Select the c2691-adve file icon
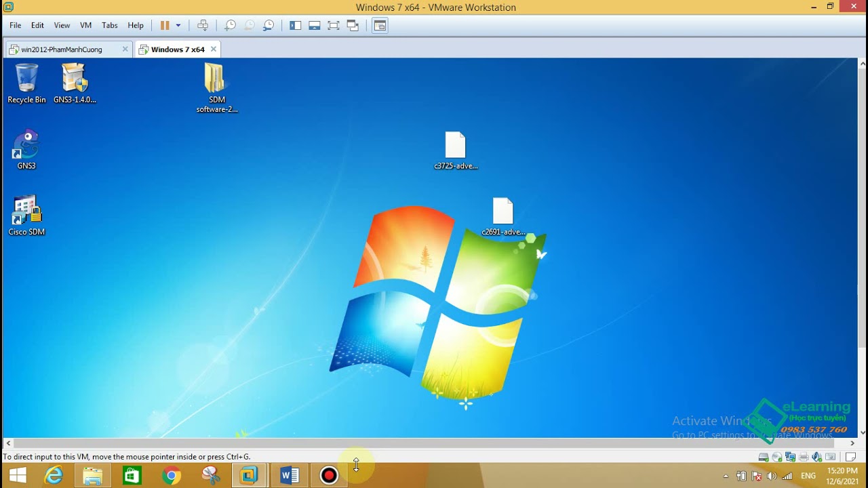Screen dimensions: 868x488 (503, 217)
